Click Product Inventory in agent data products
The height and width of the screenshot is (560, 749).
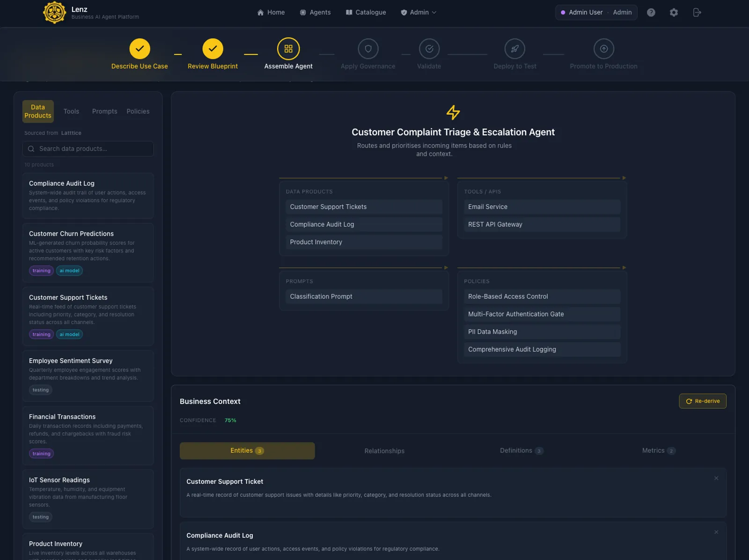tap(364, 242)
